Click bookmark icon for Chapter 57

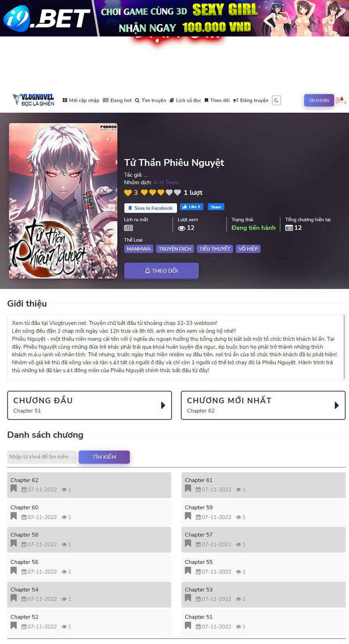pyautogui.click(x=188, y=543)
